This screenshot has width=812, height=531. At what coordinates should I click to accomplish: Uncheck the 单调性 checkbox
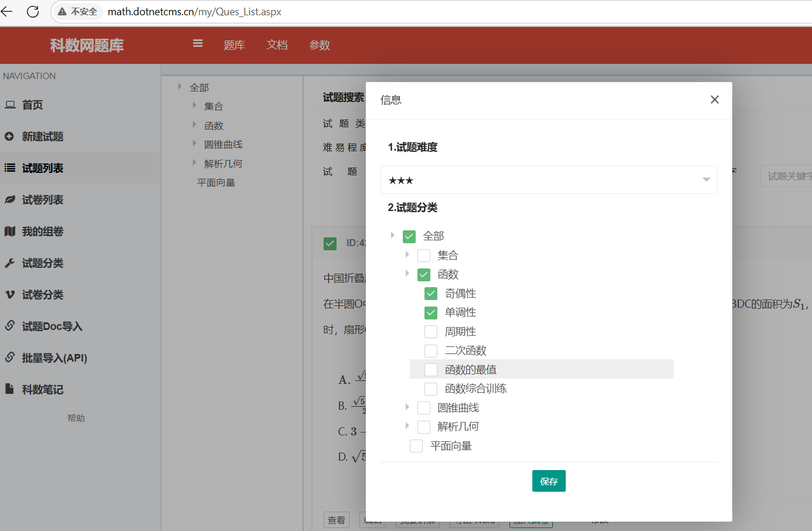[x=431, y=312]
